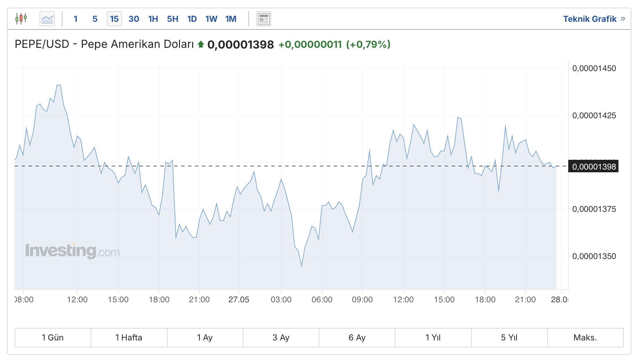
Task: Click the +0,79% change value
Action: tap(368, 44)
